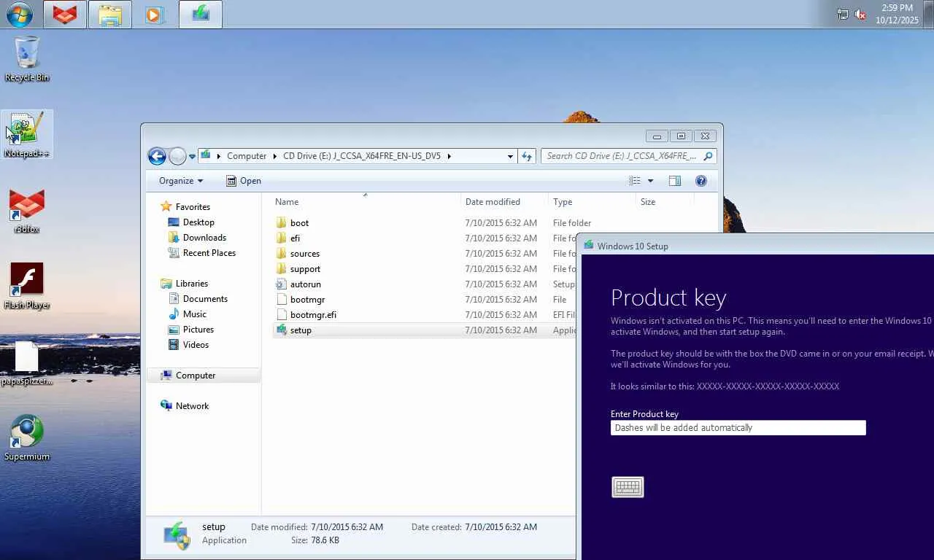Click the network status tray icon
934x560 pixels.
pyautogui.click(x=843, y=15)
